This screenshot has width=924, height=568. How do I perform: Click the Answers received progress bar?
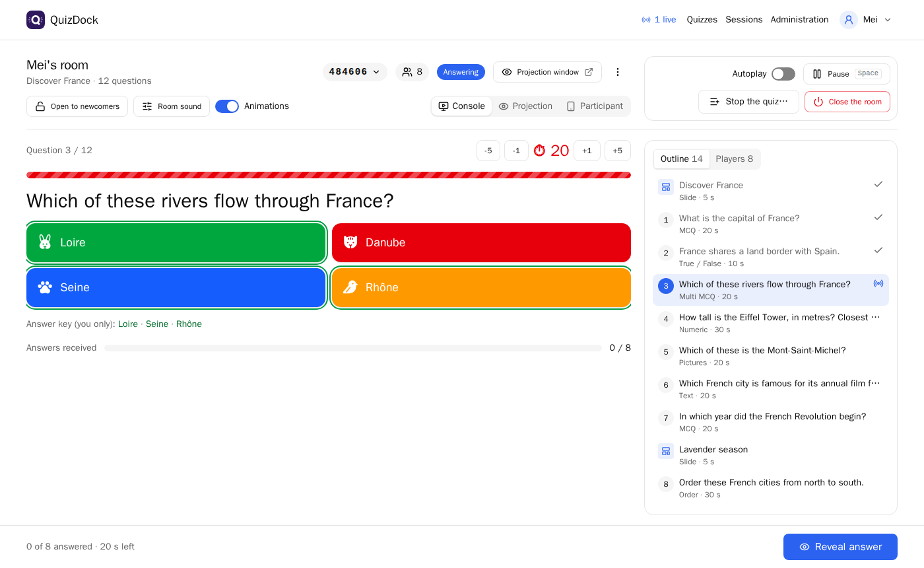point(353,348)
